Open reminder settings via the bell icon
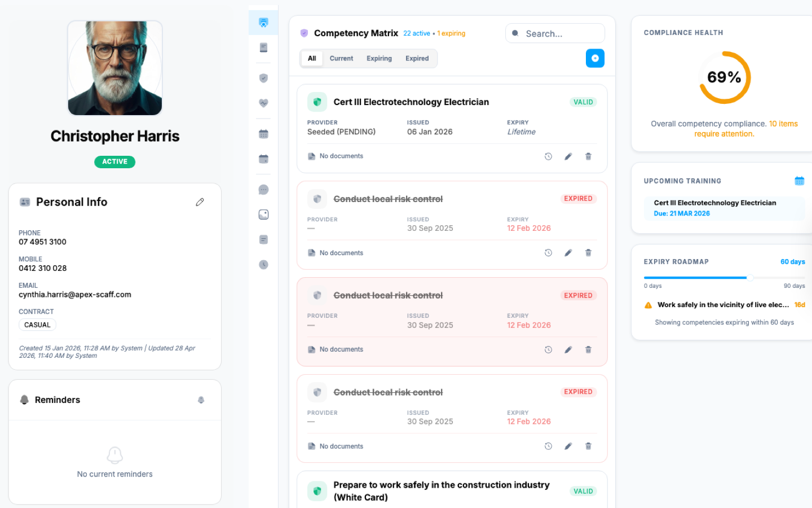 (201, 400)
